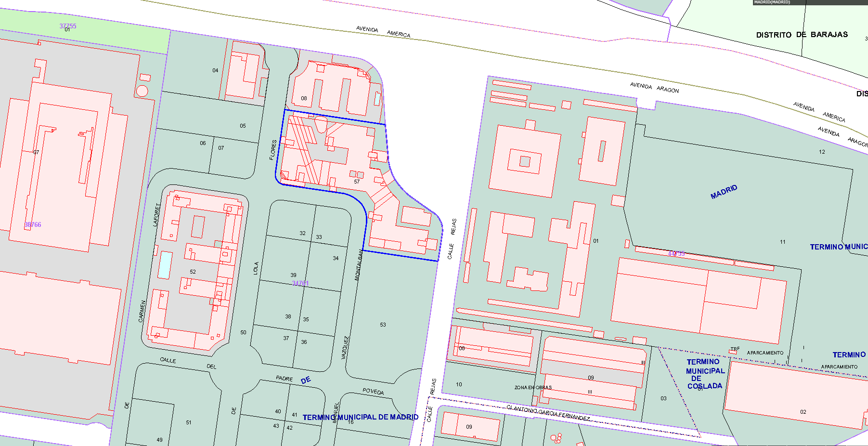Click block reference 38766 on left building
The height and width of the screenshot is (446, 868).
pyautogui.click(x=33, y=224)
